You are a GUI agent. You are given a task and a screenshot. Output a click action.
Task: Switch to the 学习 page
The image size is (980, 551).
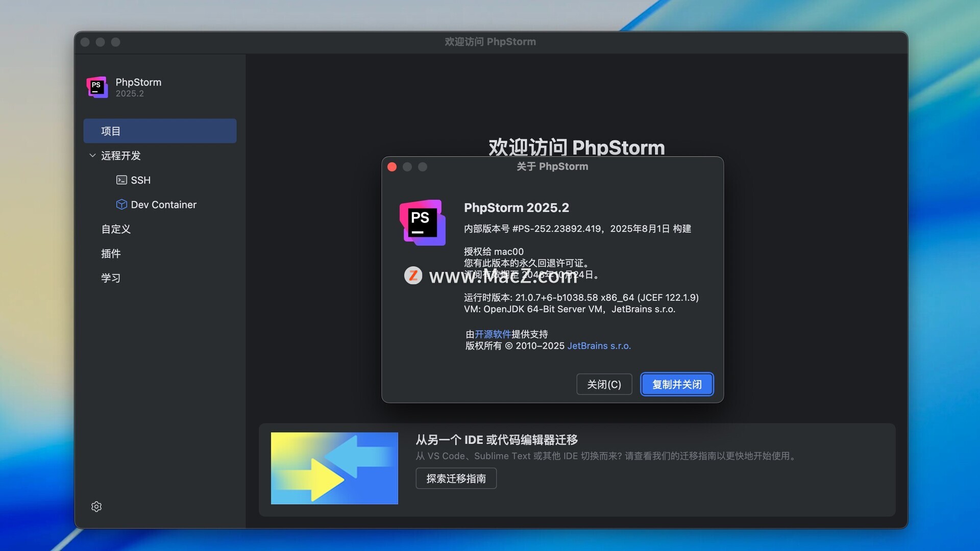(111, 278)
